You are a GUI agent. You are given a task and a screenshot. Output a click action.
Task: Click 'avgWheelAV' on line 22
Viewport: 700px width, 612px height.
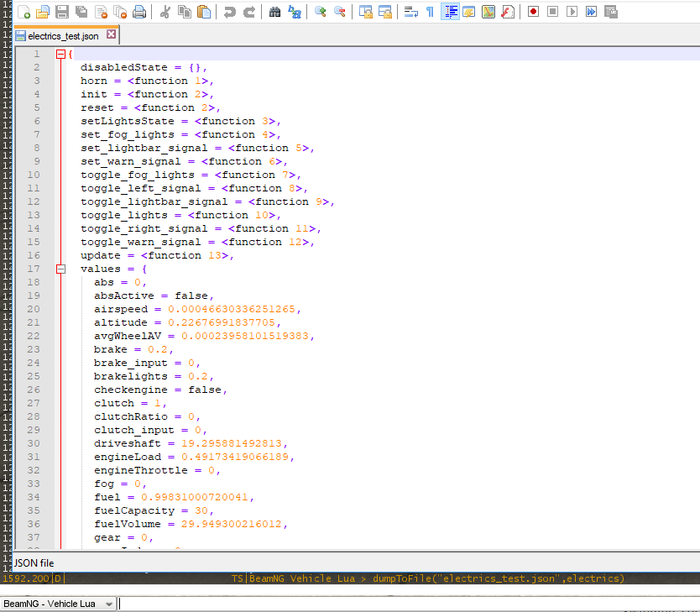pyautogui.click(x=128, y=336)
